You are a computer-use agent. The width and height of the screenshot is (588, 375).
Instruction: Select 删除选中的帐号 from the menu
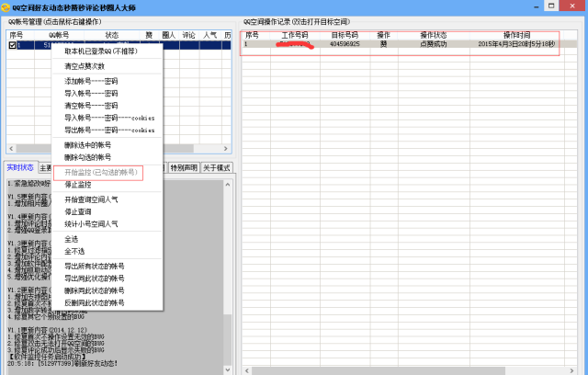[88, 145]
